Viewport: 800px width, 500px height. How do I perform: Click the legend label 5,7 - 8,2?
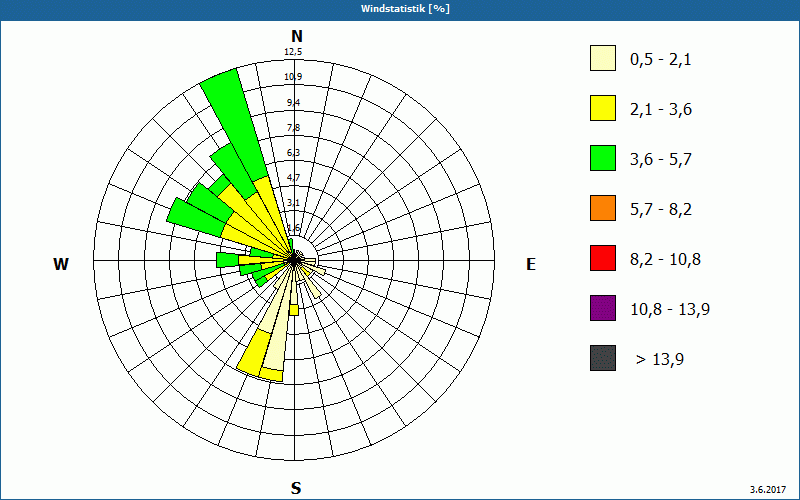[661, 210]
